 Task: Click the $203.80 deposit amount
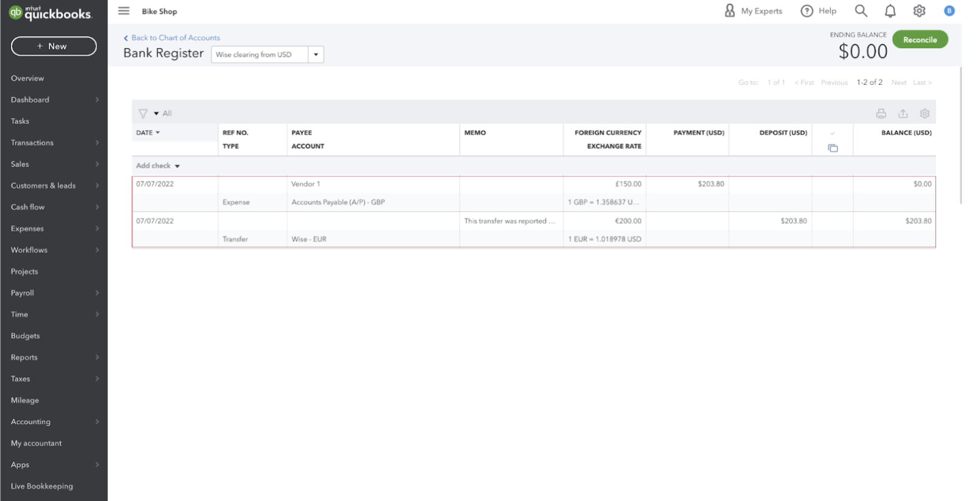click(794, 221)
